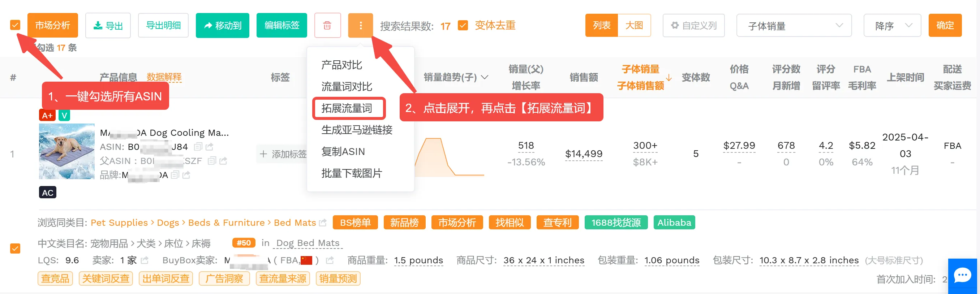Click the 查专利 patent check tag
980x294 pixels.
point(557,222)
